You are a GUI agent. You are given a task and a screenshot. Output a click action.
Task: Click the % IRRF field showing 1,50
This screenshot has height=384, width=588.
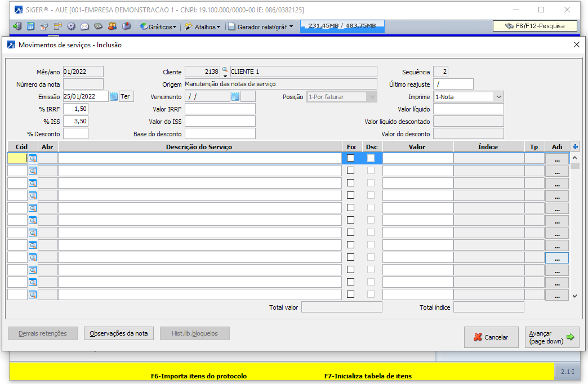(75, 109)
